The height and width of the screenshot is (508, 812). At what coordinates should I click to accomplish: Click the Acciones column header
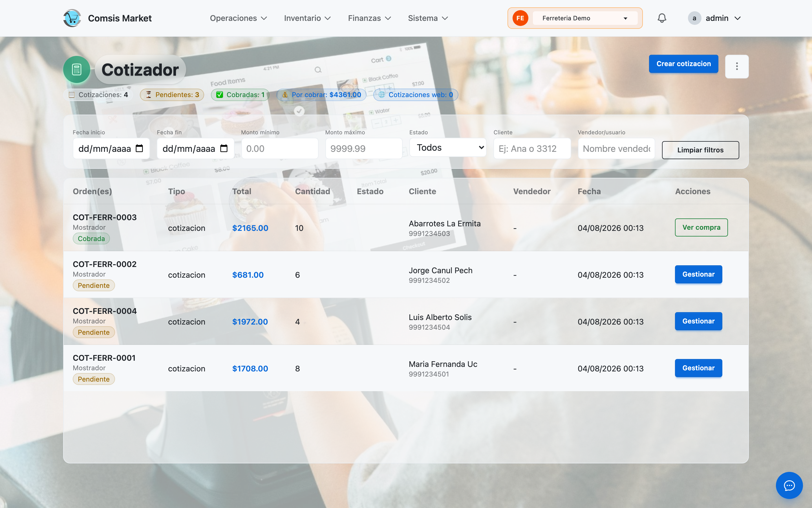tap(692, 192)
